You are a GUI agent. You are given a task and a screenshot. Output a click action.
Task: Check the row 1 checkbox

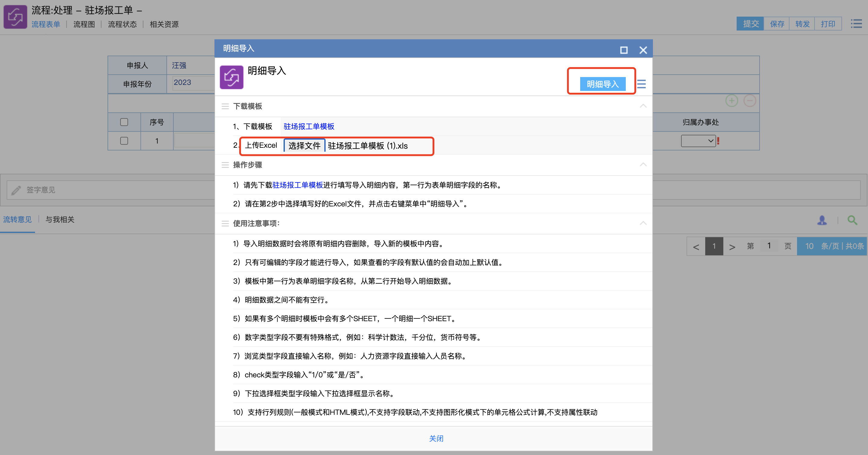(124, 141)
